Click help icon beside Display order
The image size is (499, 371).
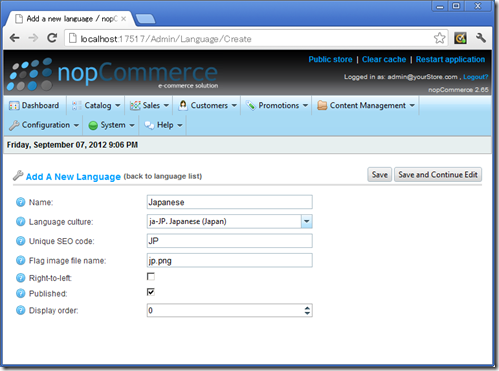point(20,310)
